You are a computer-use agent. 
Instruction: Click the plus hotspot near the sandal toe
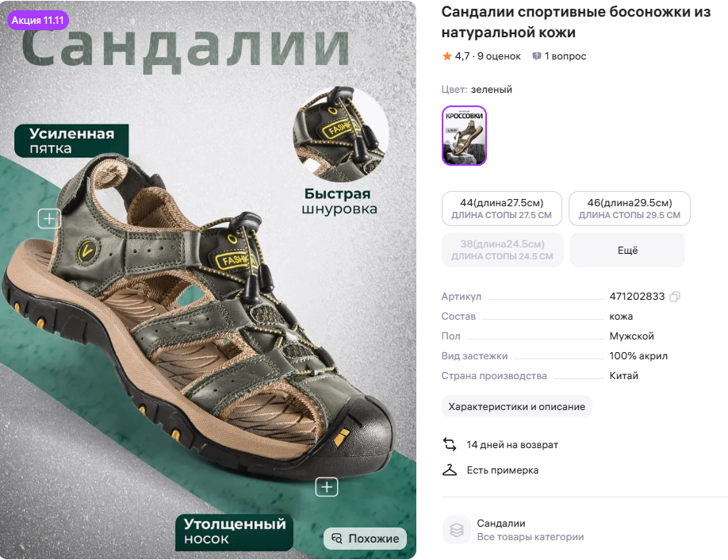tap(327, 487)
